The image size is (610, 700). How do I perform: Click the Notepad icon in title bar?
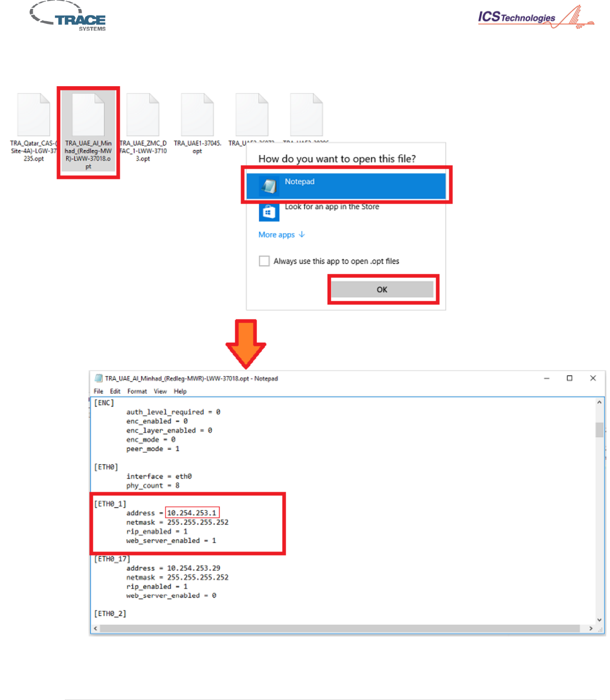click(99, 378)
